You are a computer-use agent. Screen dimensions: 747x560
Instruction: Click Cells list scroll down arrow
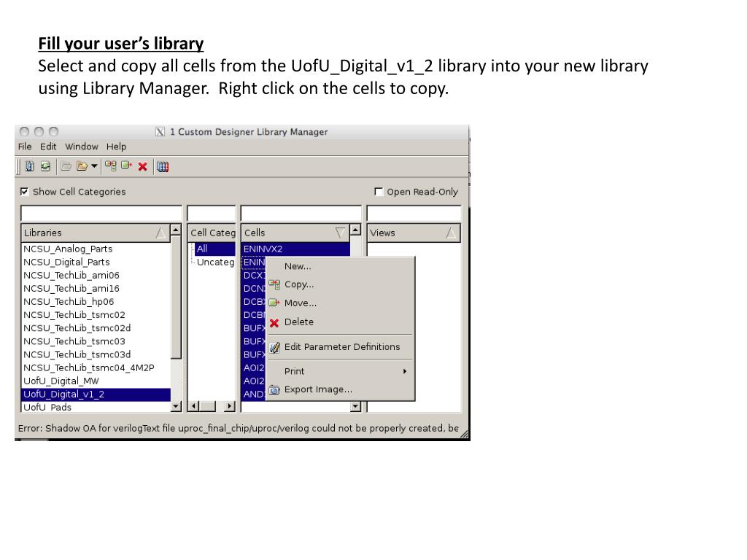[x=355, y=407]
